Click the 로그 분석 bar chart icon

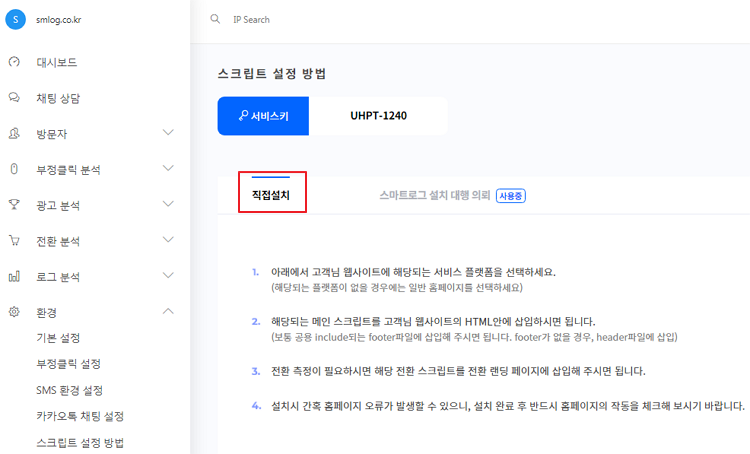coord(14,276)
